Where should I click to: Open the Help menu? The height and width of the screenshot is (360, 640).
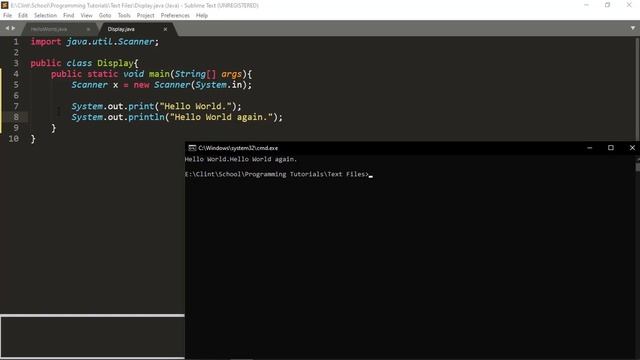point(202,16)
